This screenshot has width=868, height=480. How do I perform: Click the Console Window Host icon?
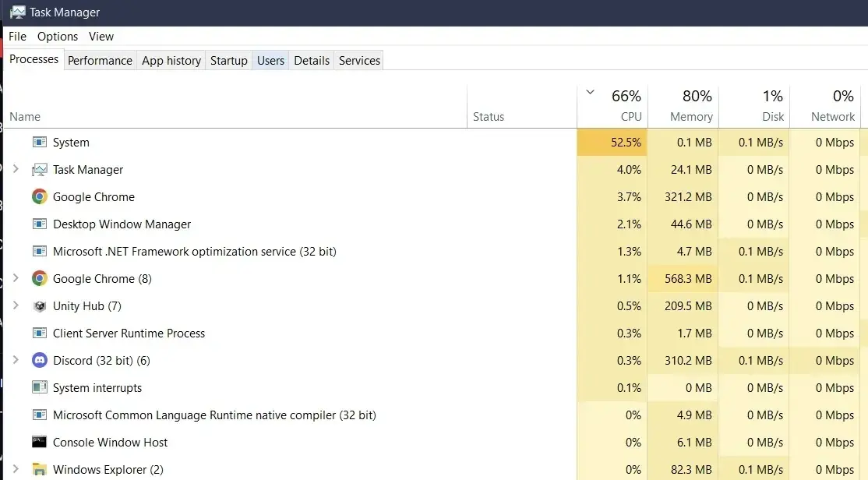click(40, 442)
